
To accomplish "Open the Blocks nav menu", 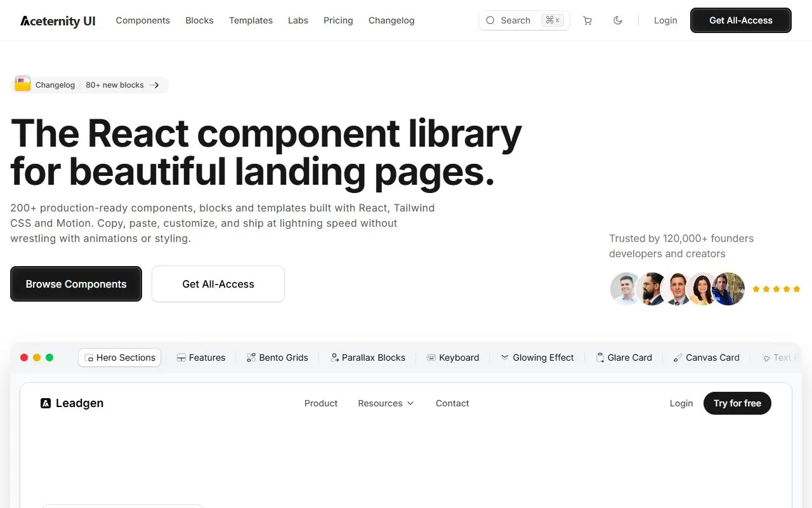I will [x=199, y=20].
